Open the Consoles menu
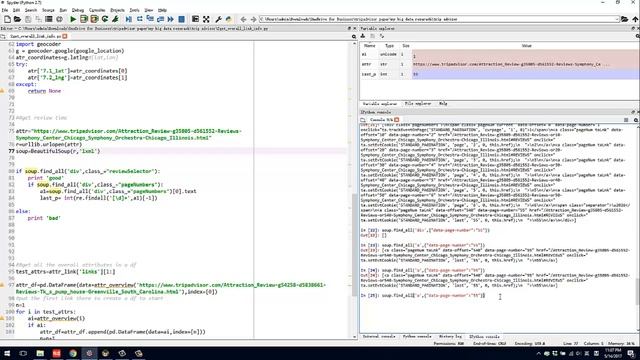 pos(97,10)
